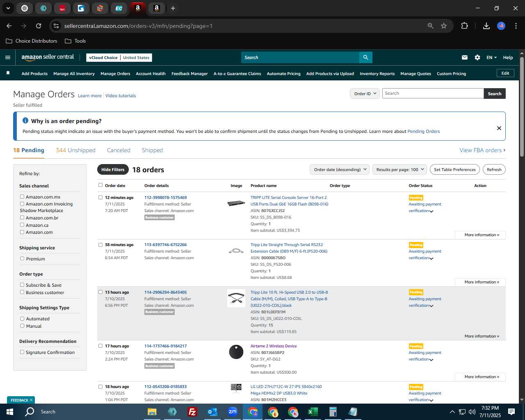Open the Seller Central hamburger menu
The image size is (525, 420).
point(8,57)
